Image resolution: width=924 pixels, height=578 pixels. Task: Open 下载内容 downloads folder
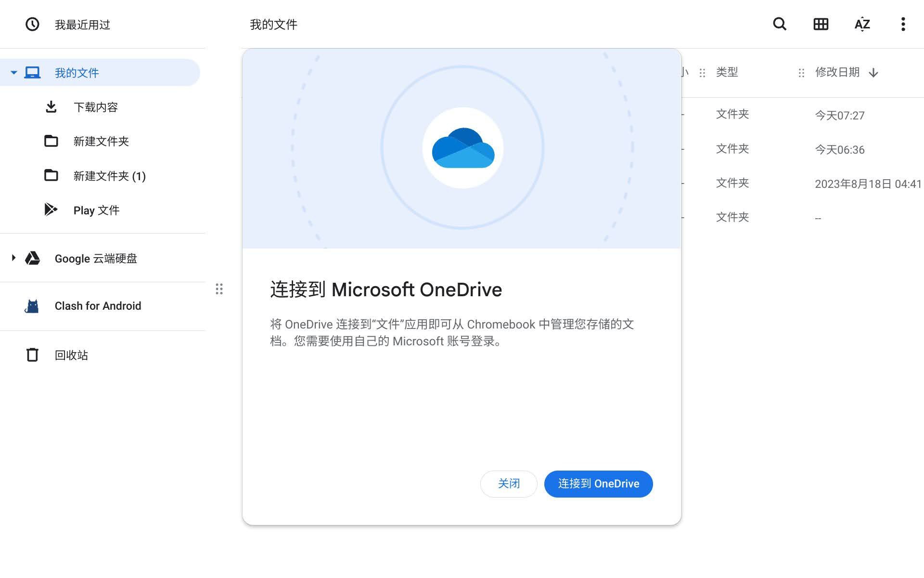tap(95, 107)
